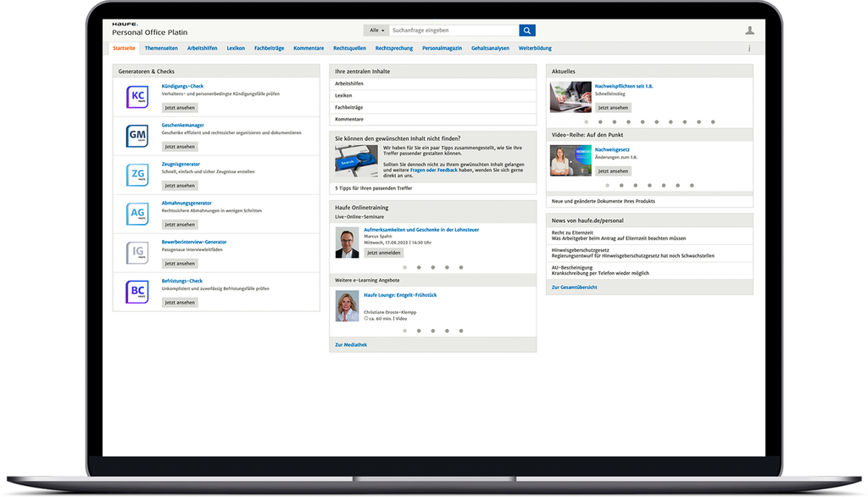Open Lexikon in Ihre zentralen Inhalte

click(x=433, y=95)
